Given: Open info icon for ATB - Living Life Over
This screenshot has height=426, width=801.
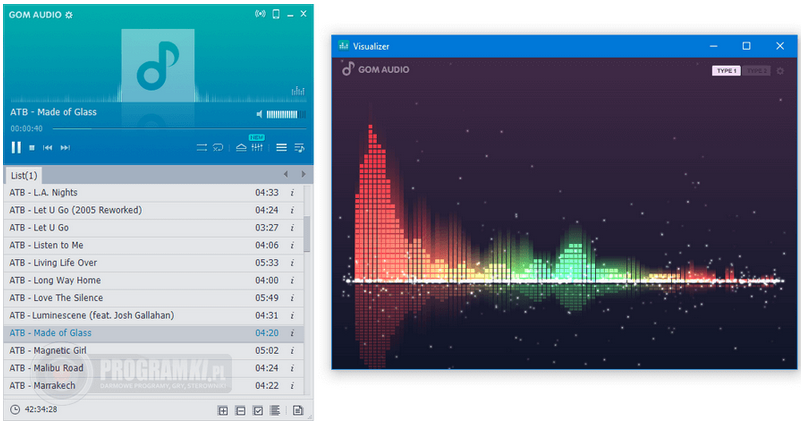Looking at the screenshot, I should pyautogui.click(x=292, y=263).
